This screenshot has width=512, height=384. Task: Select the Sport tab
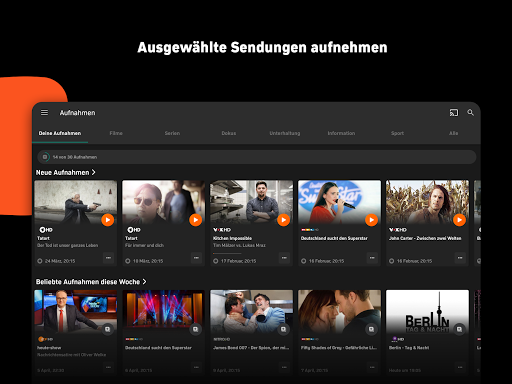pyautogui.click(x=397, y=133)
